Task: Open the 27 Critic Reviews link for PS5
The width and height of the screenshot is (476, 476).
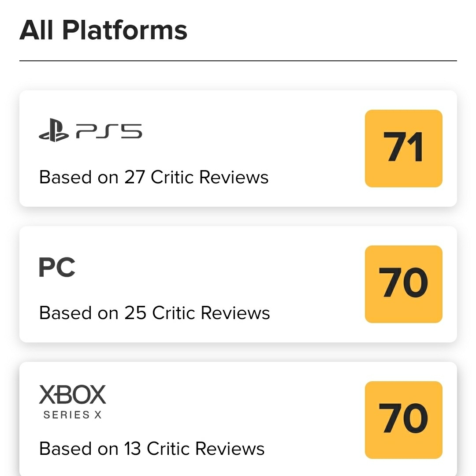Action: coord(153,177)
